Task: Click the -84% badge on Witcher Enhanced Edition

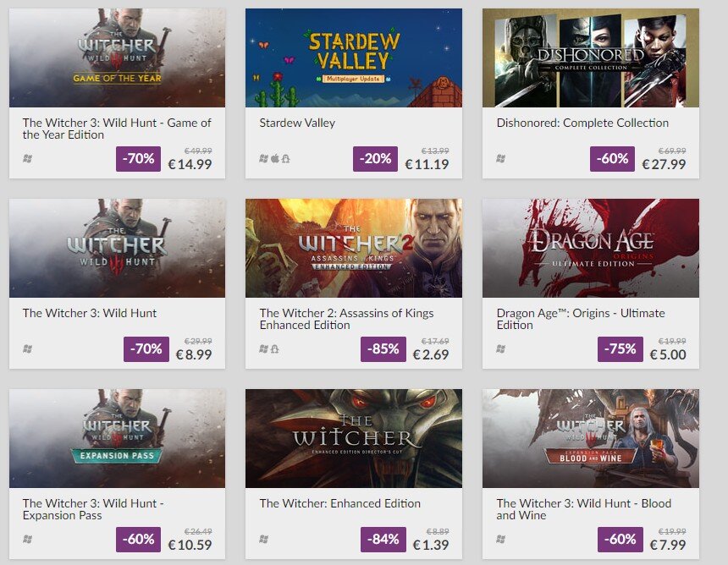Action: (383, 540)
